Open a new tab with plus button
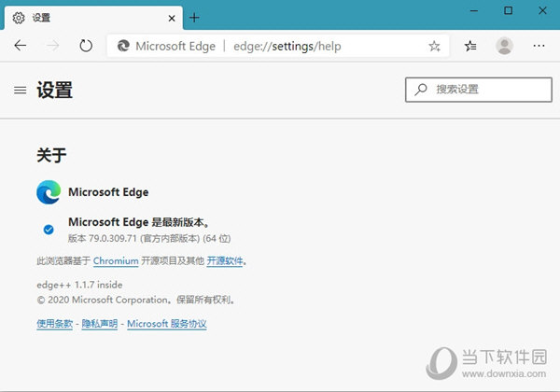Image resolution: width=560 pixels, height=392 pixels. 194,18
